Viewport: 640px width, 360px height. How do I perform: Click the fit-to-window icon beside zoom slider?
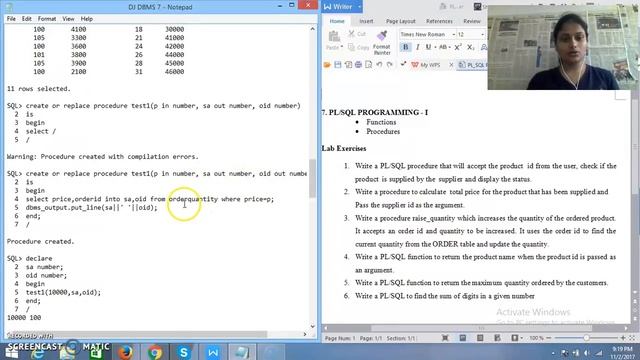(x=632, y=338)
